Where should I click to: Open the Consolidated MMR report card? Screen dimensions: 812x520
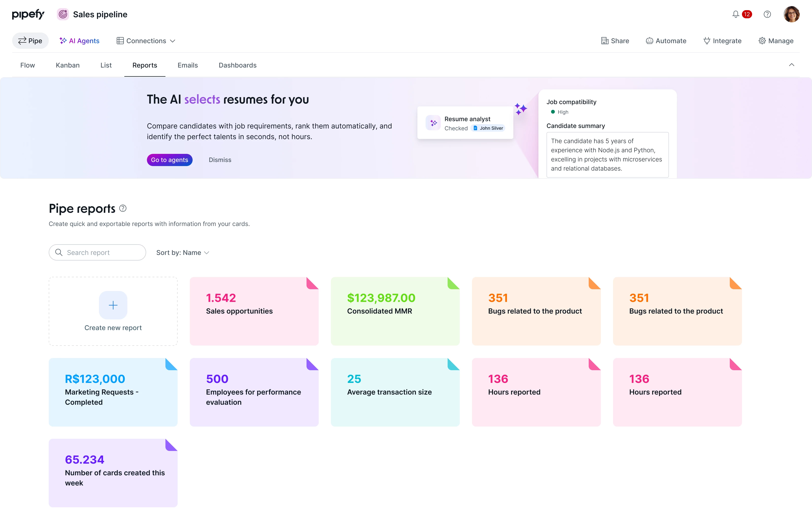pyautogui.click(x=395, y=311)
